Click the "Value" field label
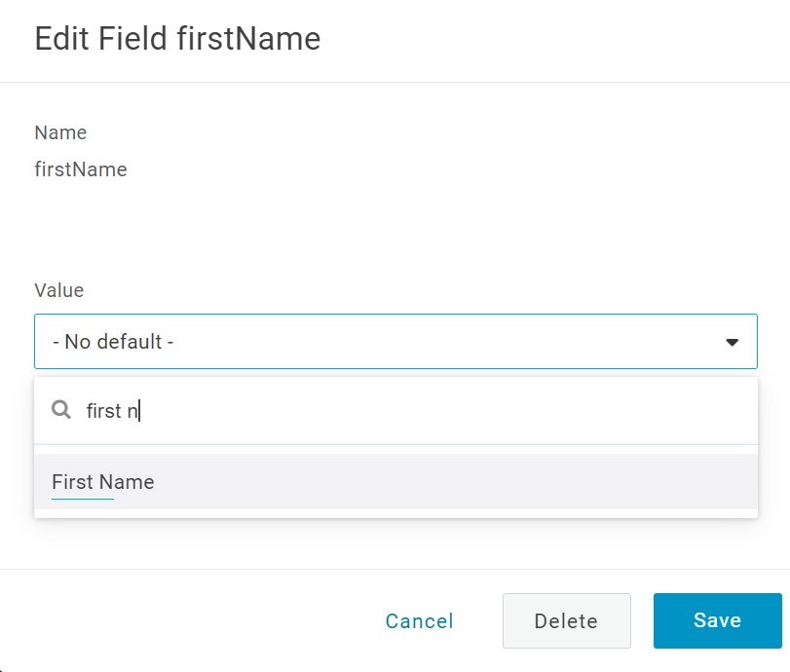Screen dimensions: 790x672 point(59,290)
